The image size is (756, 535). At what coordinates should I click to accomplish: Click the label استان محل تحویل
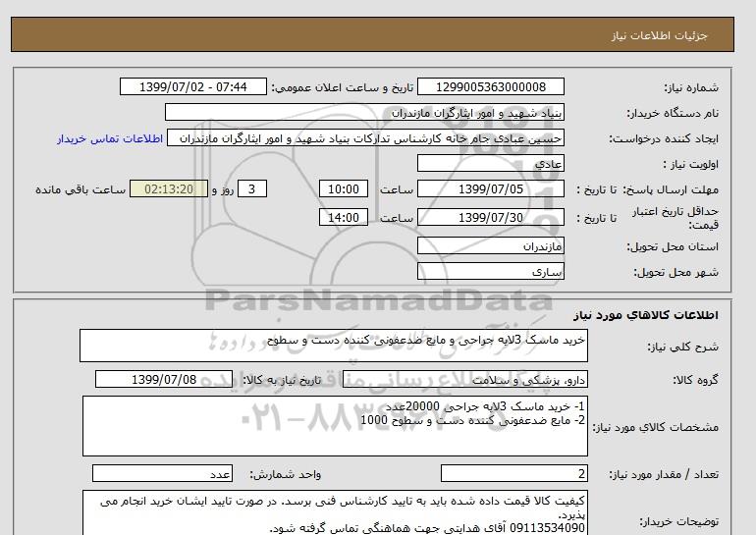(673, 246)
